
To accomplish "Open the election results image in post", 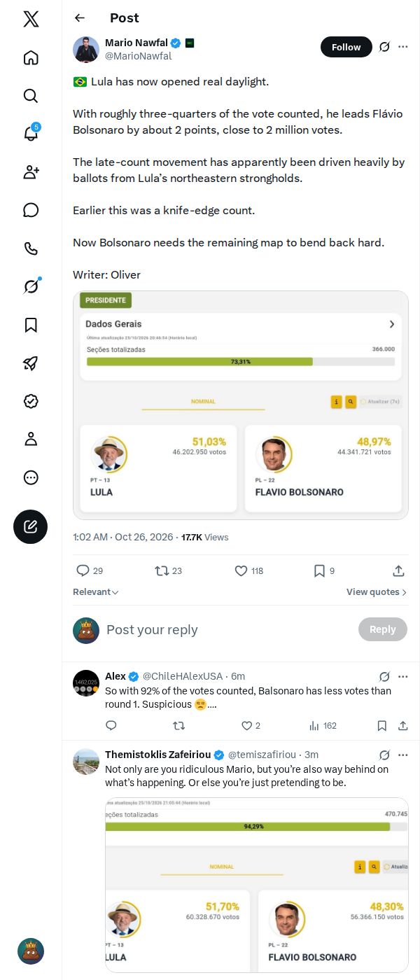I will 241,405.
